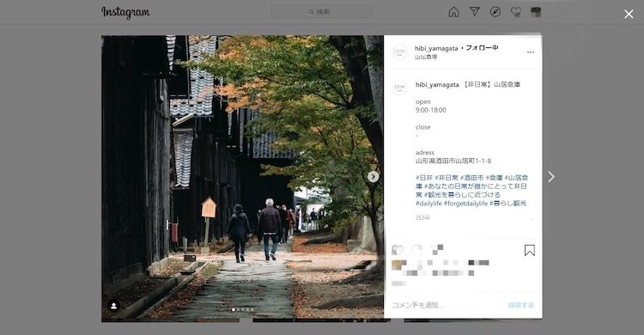Close the post overlay with X
Screen dimensions: 644x335
tap(629, 15)
